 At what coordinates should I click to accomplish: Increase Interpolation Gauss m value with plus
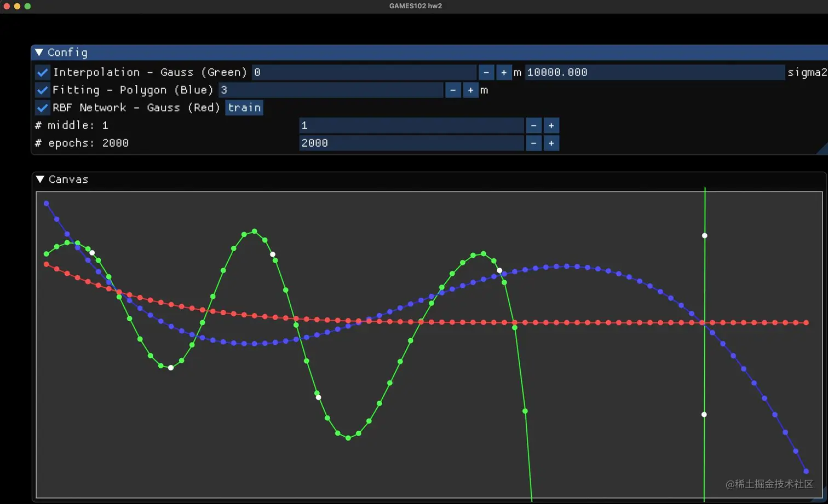[x=504, y=72]
